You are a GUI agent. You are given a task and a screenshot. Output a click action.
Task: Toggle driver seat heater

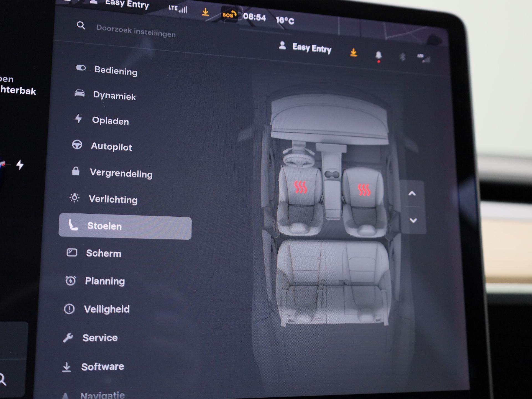(300, 187)
